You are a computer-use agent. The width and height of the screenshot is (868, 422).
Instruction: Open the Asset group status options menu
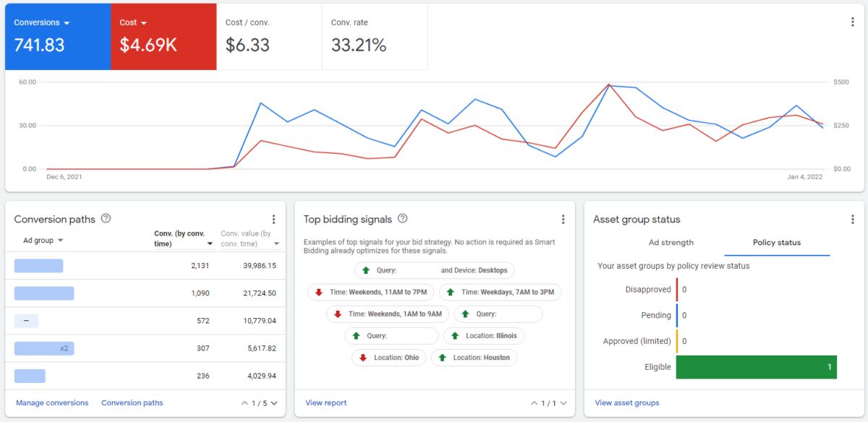click(x=852, y=219)
